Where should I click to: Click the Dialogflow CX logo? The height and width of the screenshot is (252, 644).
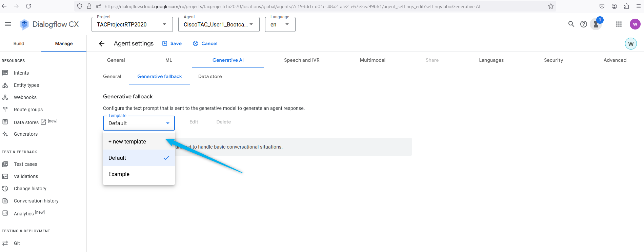[49, 24]
